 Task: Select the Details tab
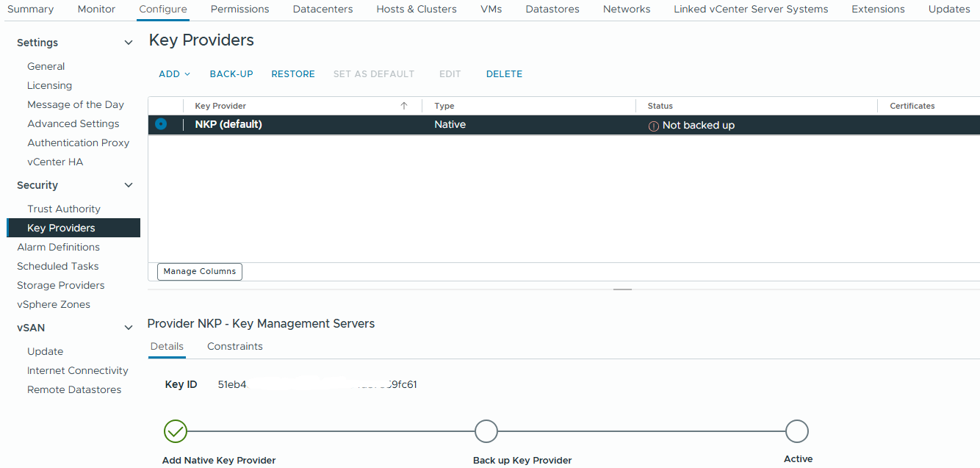(167, 346)
